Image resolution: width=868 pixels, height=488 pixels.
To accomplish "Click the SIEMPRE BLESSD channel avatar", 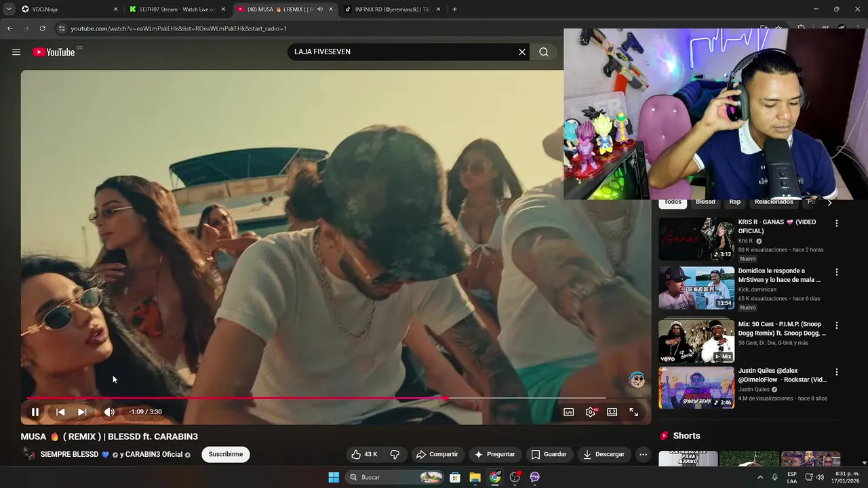I will click(x=28, y=454).
